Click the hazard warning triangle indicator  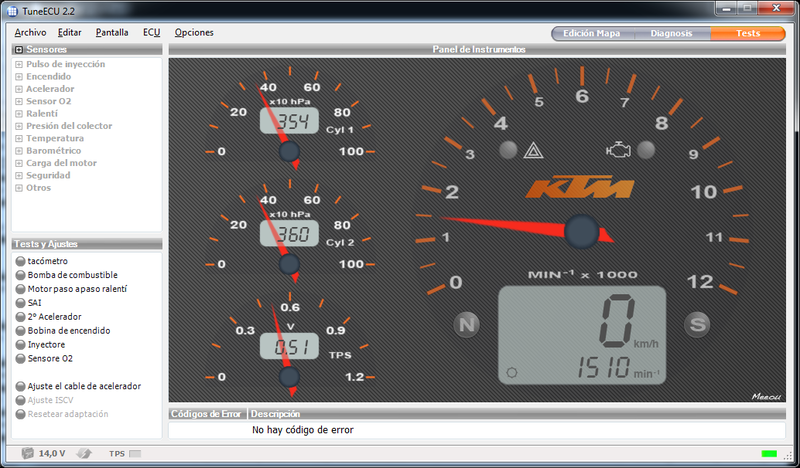pyautogui.click(x=533, y=151)
